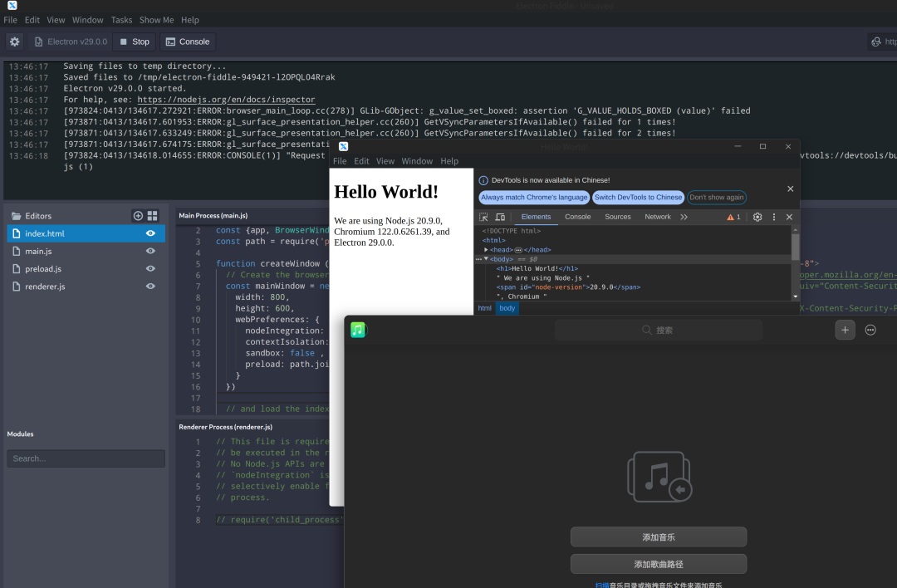Click 添加歌曲路径 button
Screen dimensions: 897x588
point(659,564)
